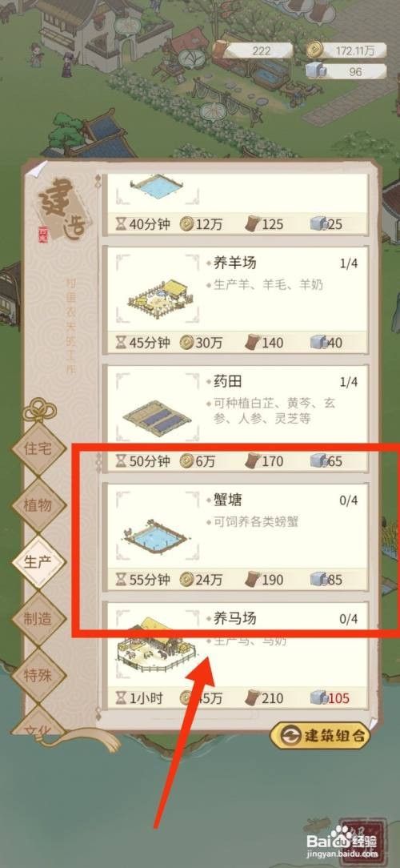Click the hourglass icon next to 55分钟
400x868 pixels.
[x=121, y=580]
